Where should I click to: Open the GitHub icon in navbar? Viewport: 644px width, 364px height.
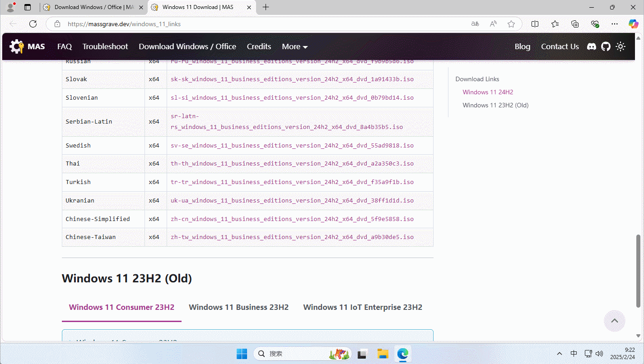[606, 46]
